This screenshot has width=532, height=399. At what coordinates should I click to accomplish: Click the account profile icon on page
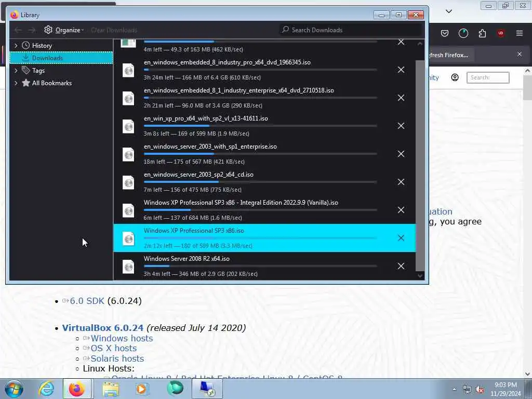[x=455, y=77]
